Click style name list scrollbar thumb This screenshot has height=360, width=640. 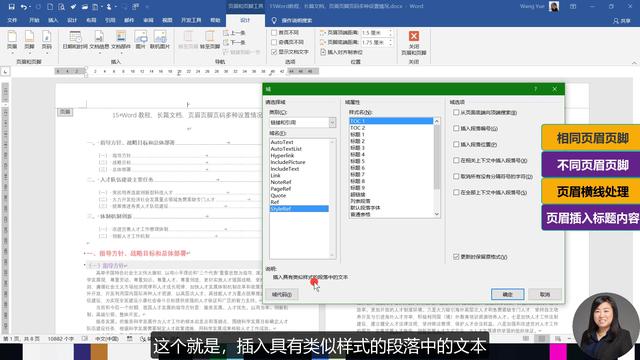436,157
